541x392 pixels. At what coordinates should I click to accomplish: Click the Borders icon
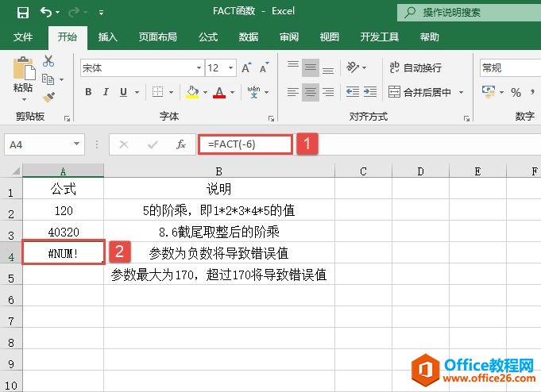(x=157, y=92)
